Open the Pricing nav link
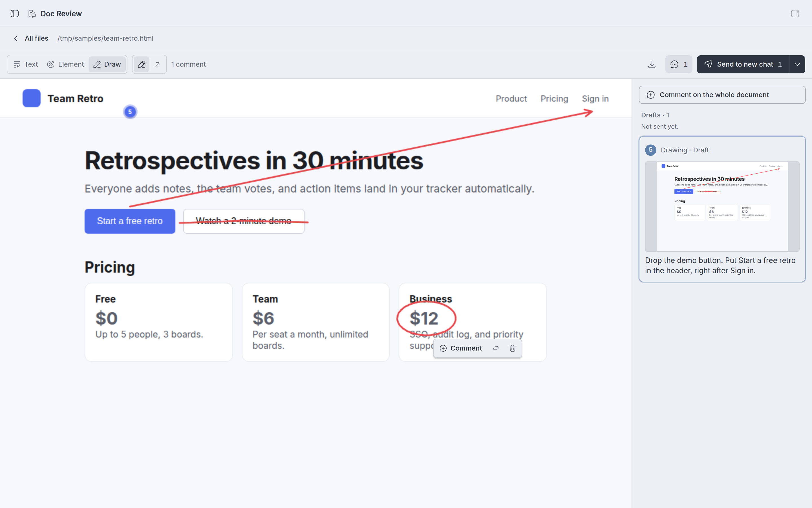Image resolution: width=812 pixels, height=508 pixels. coord(554,99)
